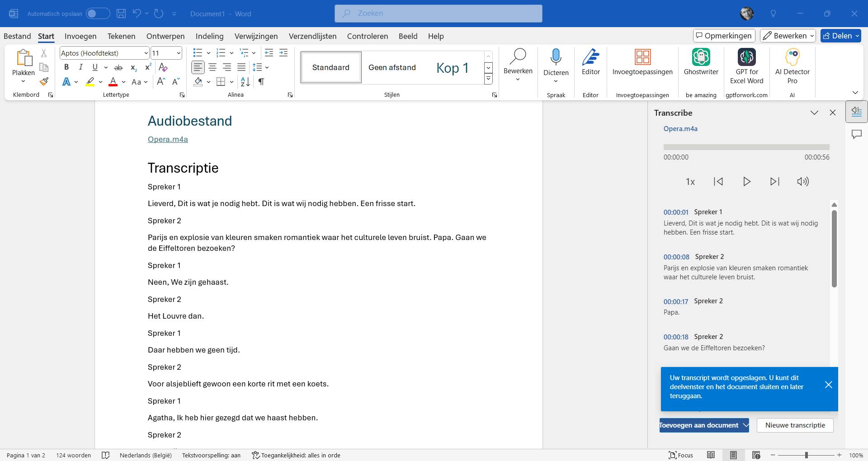Open the font name dropdown

146,53
